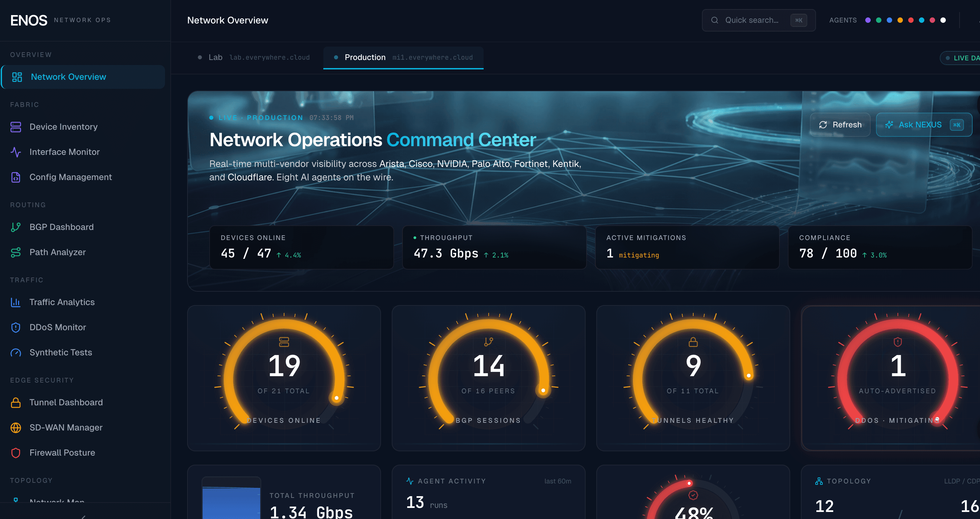
Task: Click the Synthetic Tests gauge icon
Action: (16, 352)
